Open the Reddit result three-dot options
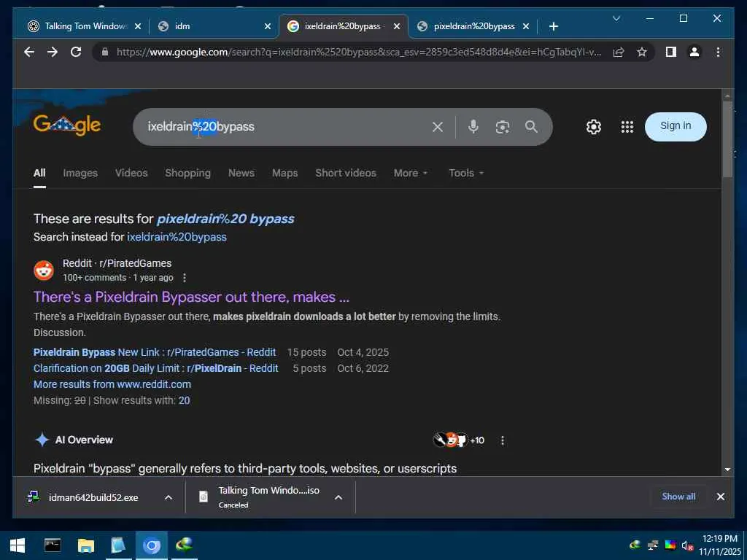Viewport: 747px width, 560px height. 185,278
